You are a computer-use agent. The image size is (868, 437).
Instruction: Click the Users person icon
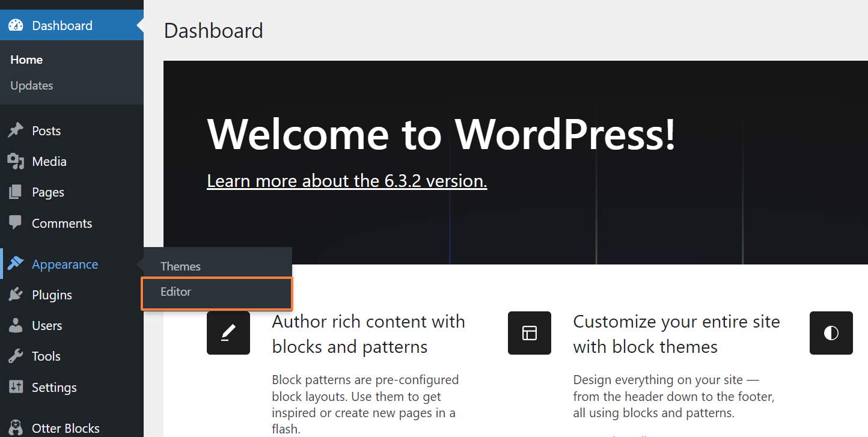click(16, 325)
